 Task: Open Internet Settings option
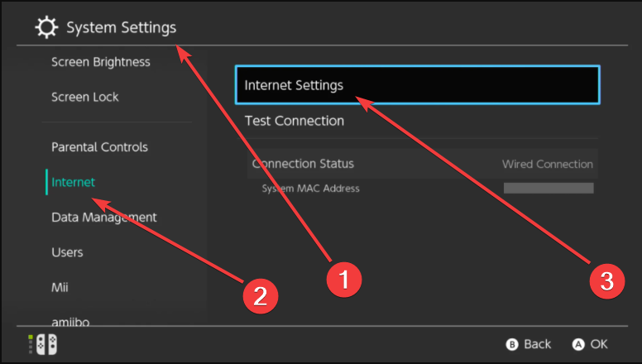click(418, 85)
